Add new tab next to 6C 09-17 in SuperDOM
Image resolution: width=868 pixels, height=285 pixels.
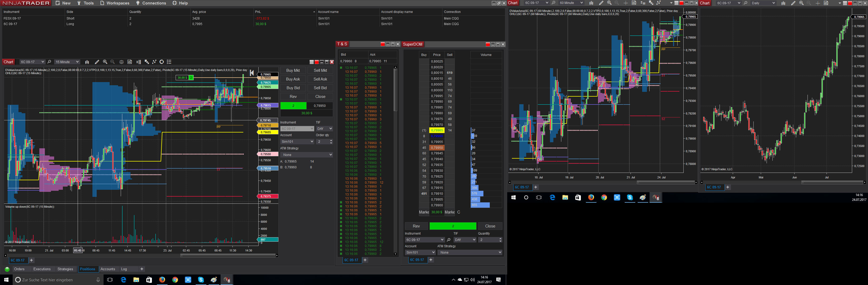(431, 260)
